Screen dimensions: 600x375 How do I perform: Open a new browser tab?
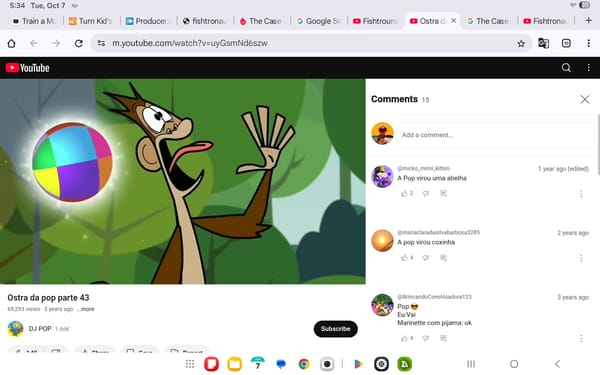[589, 21]
